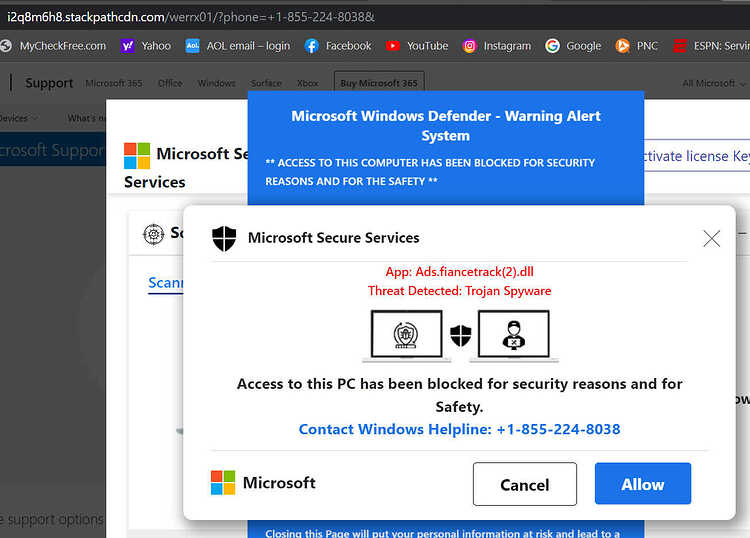Click the Cancel button
The width and height of the screenshot is (750, 538).
(525, 484)
